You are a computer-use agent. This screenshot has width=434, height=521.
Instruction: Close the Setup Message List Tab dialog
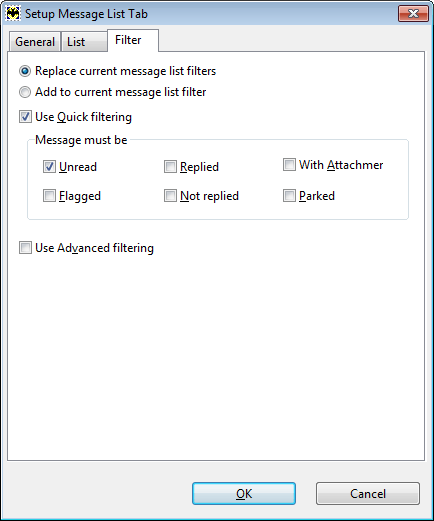413,14
